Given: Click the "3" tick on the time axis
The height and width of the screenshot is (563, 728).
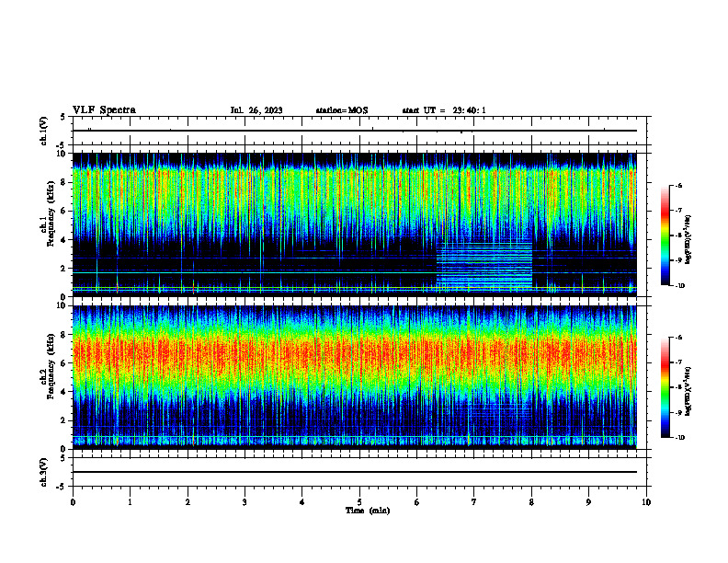Looking at the screenshot, I should tap(245, 502).
